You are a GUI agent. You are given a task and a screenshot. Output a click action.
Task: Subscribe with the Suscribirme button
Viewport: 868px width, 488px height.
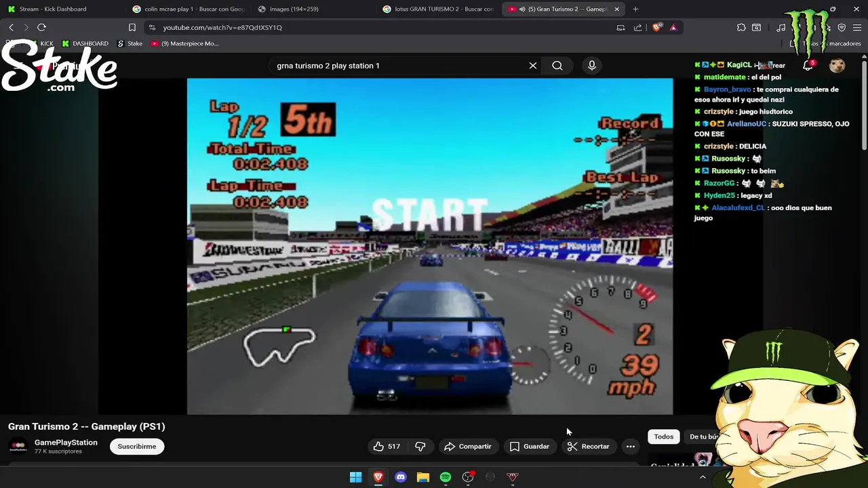(x=137, y=446)
